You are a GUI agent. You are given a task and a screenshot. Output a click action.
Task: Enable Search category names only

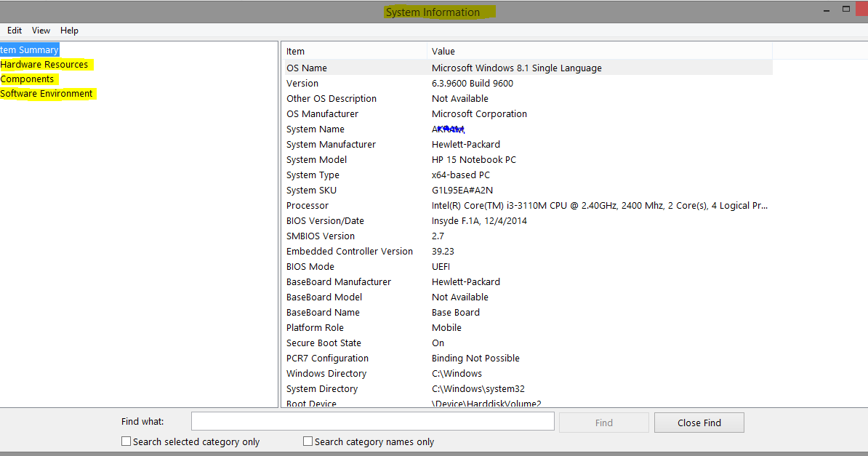coord(308,441)
